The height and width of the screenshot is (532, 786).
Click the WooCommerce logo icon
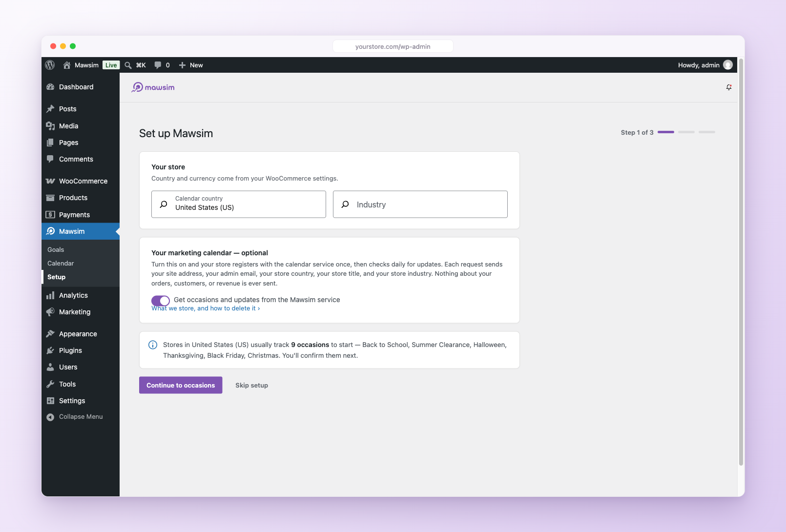pyautogui.click(x=50, y=181)
